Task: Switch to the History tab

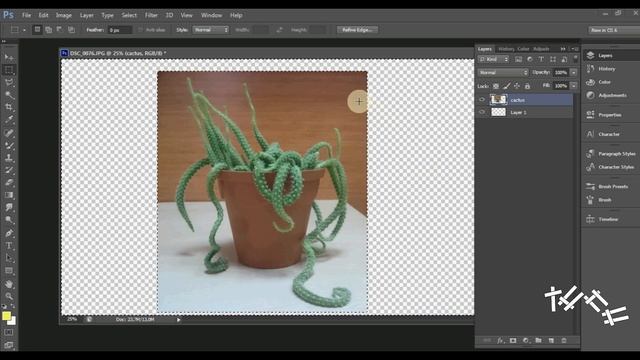Action: [506, 49]
